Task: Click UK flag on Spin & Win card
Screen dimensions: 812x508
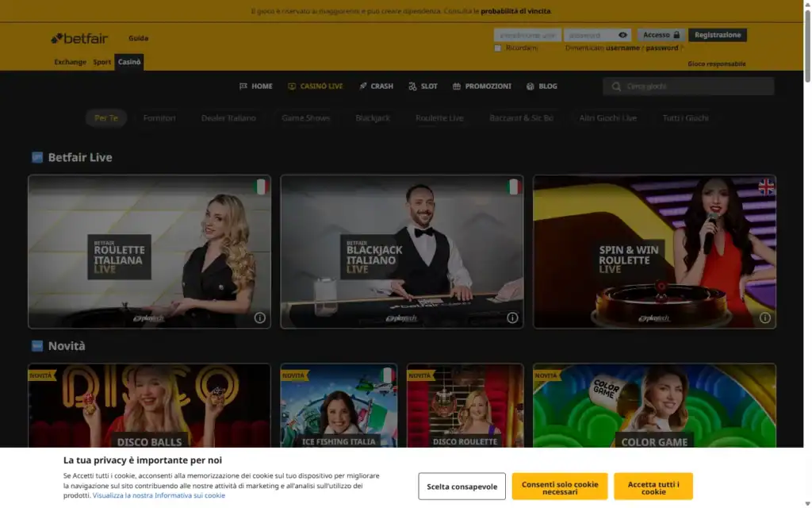Action: pos(767,187)
